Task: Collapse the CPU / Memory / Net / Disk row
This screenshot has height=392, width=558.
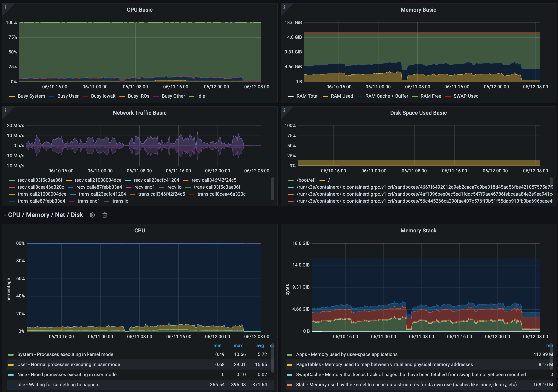Action: (x=5, y=215)
